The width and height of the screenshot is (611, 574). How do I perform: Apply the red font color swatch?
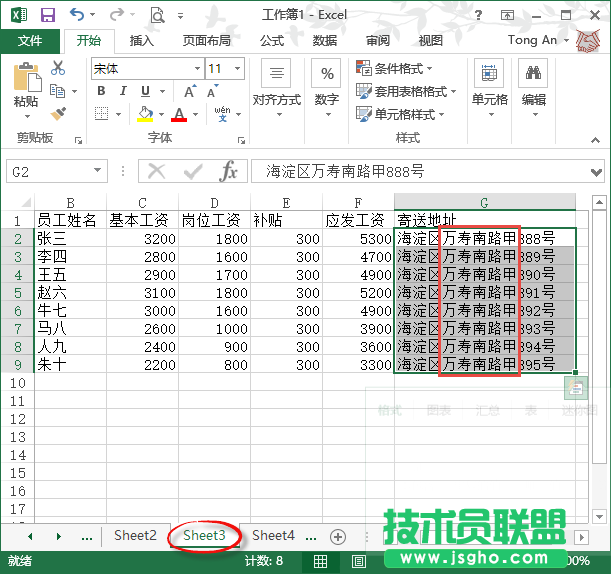(179, 114)
